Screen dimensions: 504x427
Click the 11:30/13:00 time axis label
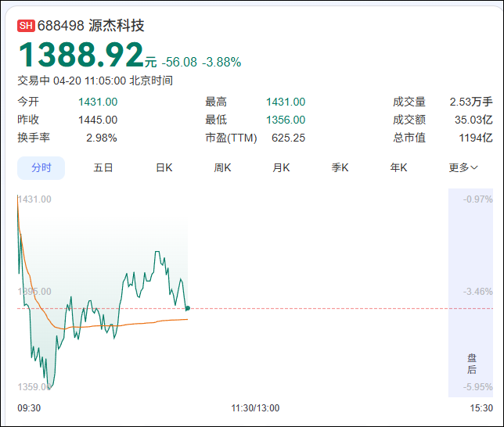[255, 408]
